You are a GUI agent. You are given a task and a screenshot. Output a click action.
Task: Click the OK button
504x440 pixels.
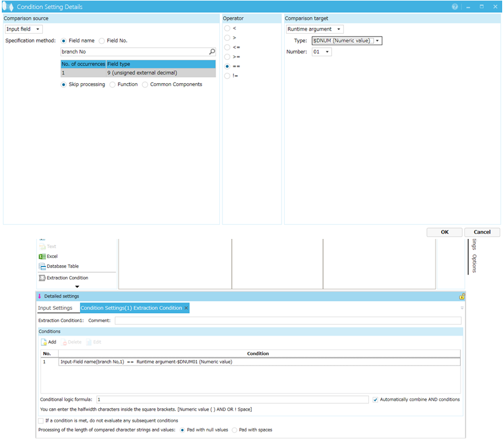(x=444, y=232)
